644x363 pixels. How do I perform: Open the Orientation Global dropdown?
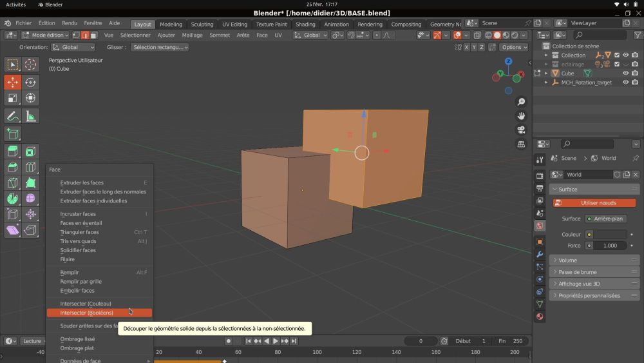pyautogui.click(x=73, y=47)
